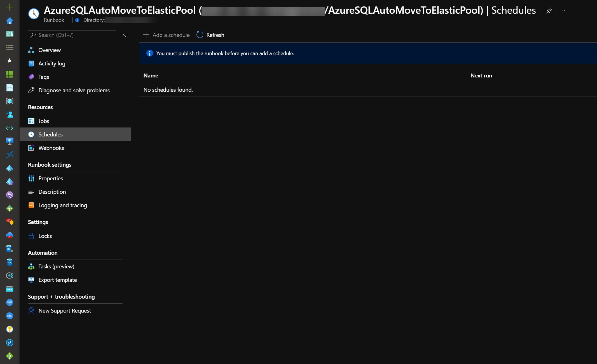Image resolution: width=597 pixels, height=364 pixels.
Task: Open the Jobs menu item
Action: tap(44, 121)
